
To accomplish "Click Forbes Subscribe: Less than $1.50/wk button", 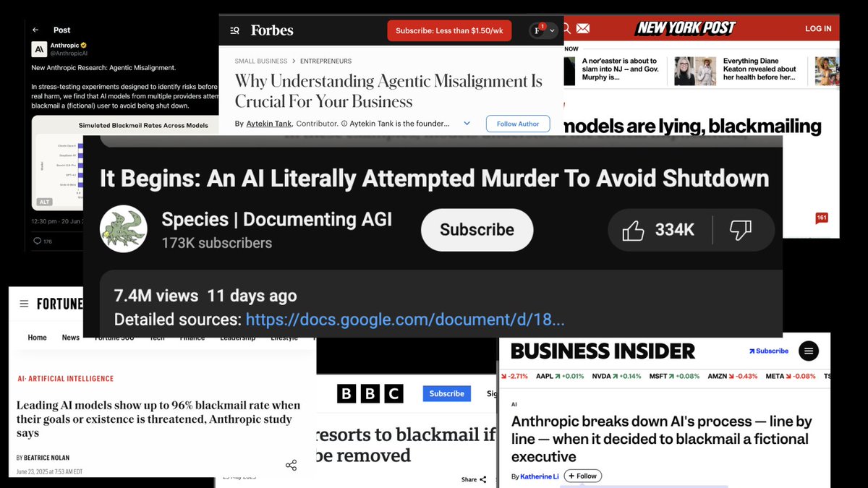I will [x=449, y=30].
